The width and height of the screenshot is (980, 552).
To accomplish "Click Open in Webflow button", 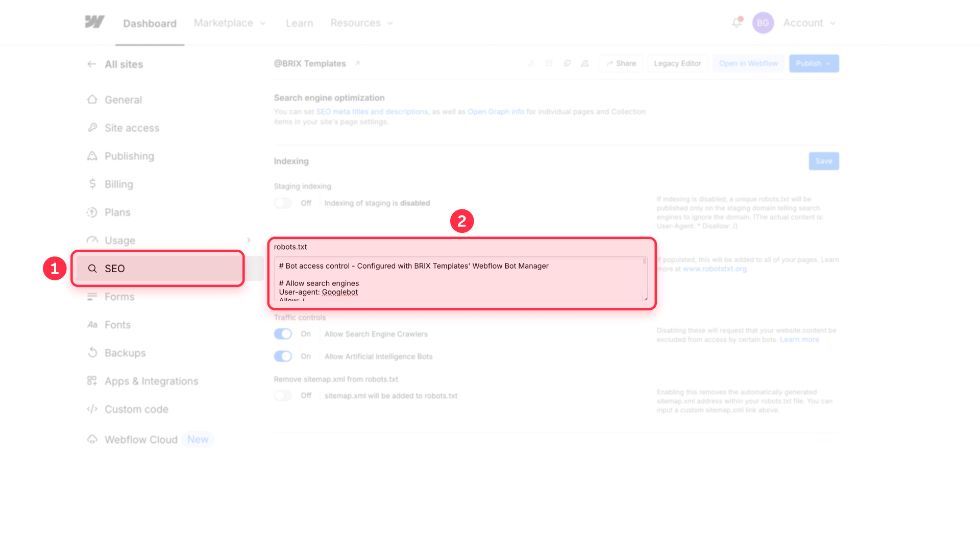I will pos(748,63).
